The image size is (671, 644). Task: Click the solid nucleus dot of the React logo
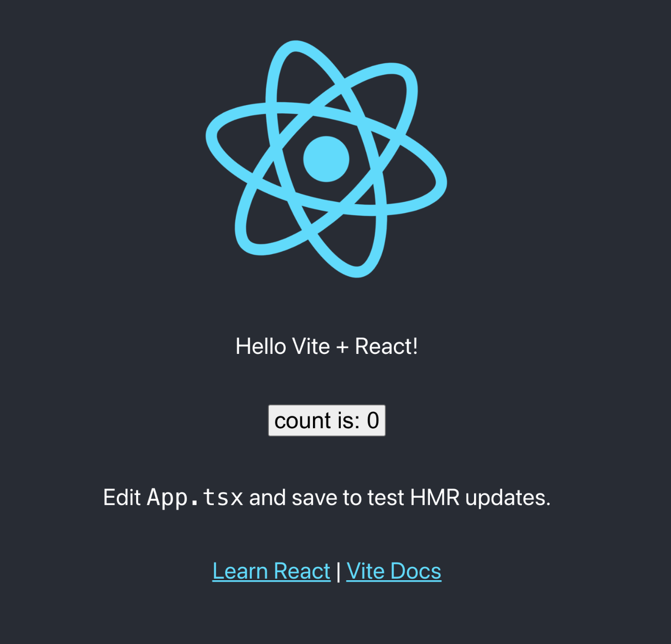326,159
